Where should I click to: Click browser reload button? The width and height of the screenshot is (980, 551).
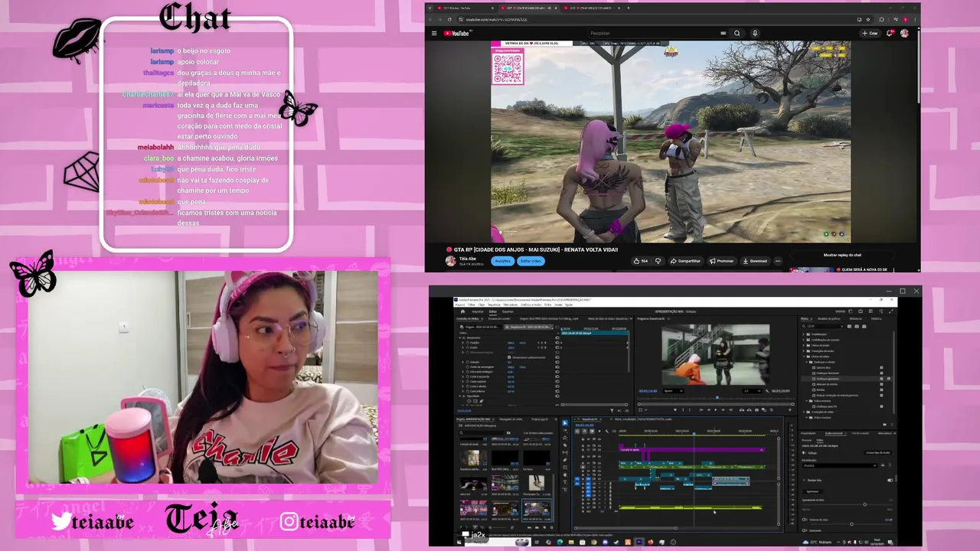coord(450,19)
